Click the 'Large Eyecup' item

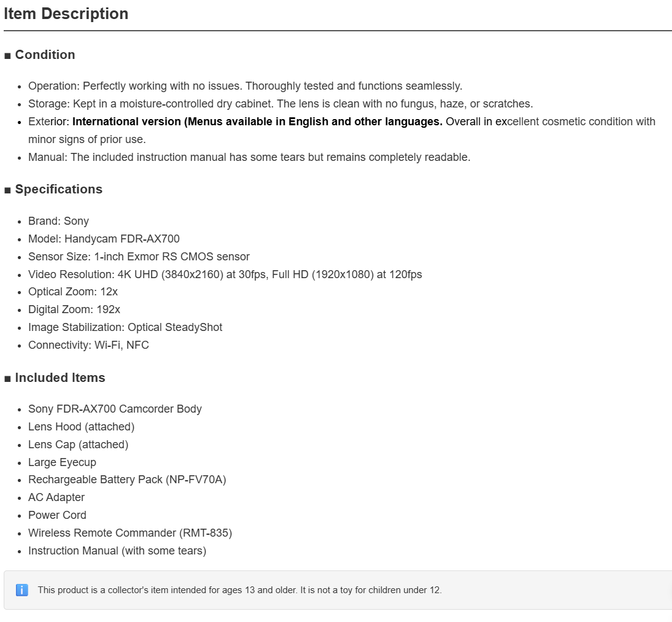(62, 462)
